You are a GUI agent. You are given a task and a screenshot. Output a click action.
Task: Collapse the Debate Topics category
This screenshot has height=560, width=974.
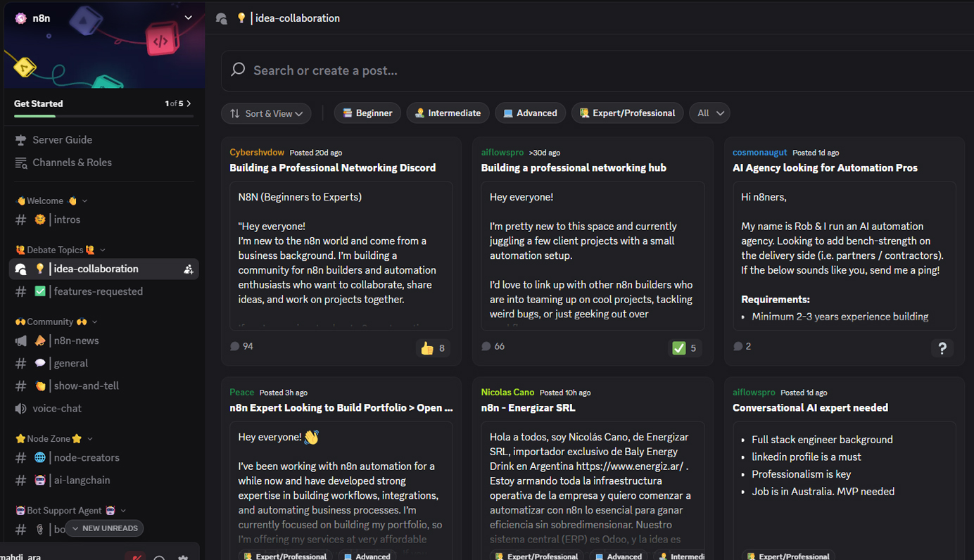(x=58, y=250)
